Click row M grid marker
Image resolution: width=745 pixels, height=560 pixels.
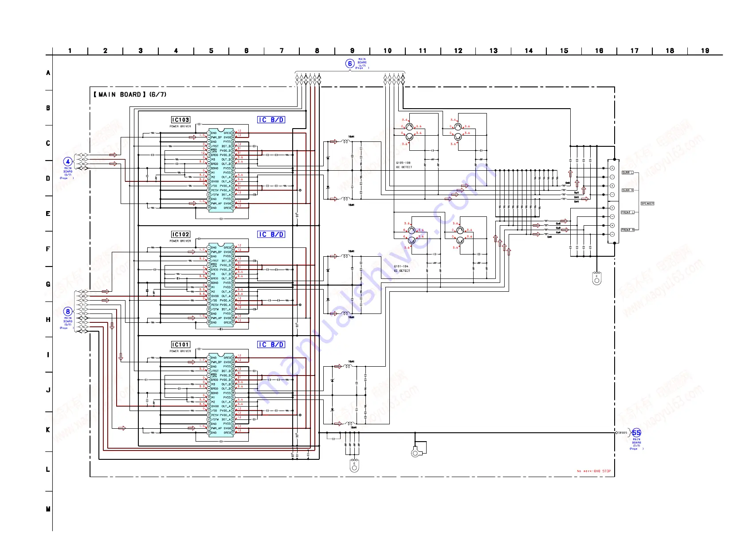pos(48,509)
